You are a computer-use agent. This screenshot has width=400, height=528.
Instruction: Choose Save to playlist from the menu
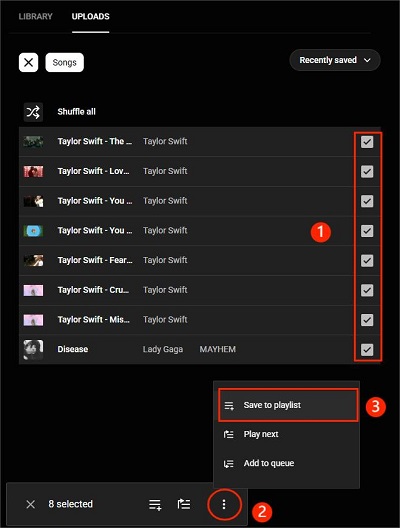(288, 405)
